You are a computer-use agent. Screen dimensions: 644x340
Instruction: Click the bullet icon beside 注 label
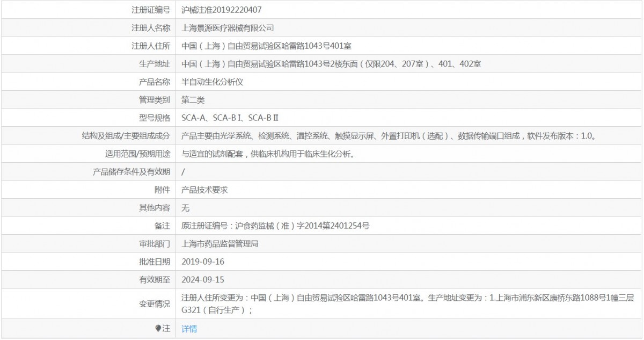pos(158,328)
